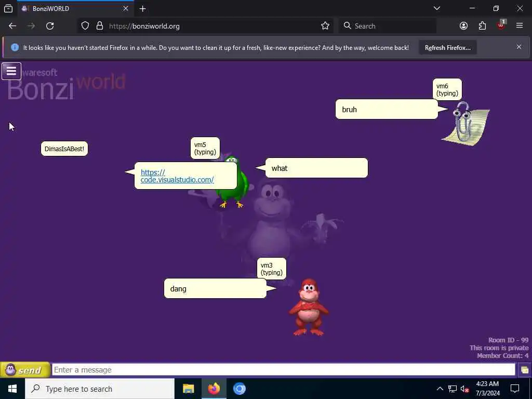Click the 'Member Count: 4' text
532x399 pixels.
tap(503, 355)
